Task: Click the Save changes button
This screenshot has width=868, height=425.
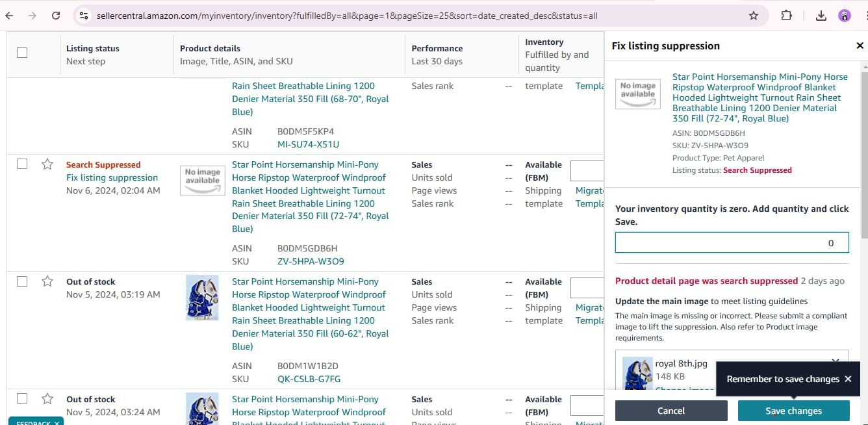Action: (793, 411)
